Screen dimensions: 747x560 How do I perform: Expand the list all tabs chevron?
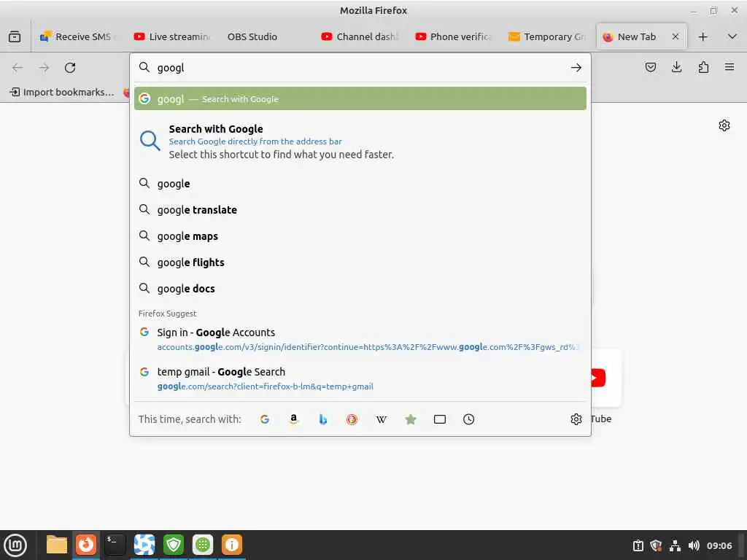click(732, 36)
